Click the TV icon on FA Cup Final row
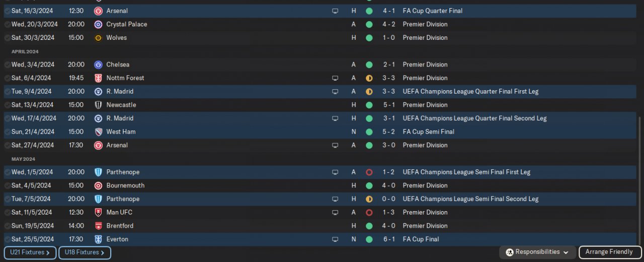This screenshot has height=262, width=644. tap(335, 239)
